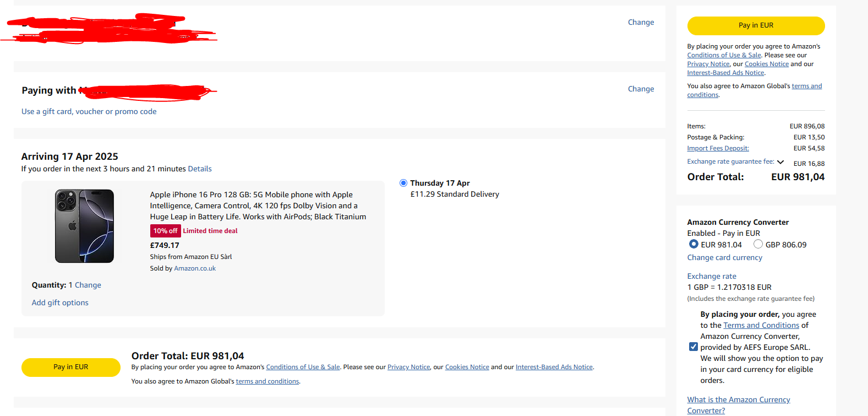Open the Amazon.co.uk seller link
The image size is (868, 416).
click(x=195, y=268)
